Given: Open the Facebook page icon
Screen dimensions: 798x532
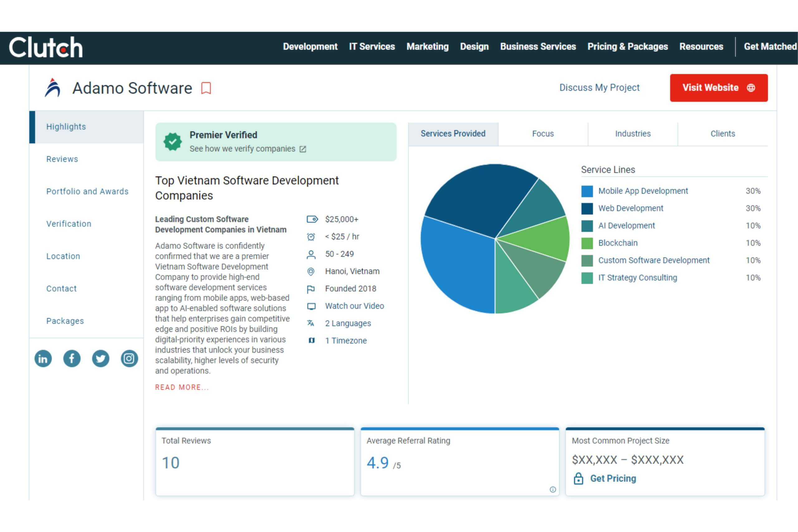Looking at the screenshot, I should (72, 359).
